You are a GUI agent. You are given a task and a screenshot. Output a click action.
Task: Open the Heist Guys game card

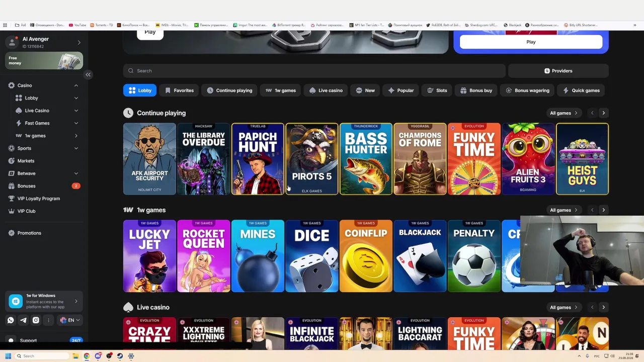[x=582, y=159]
